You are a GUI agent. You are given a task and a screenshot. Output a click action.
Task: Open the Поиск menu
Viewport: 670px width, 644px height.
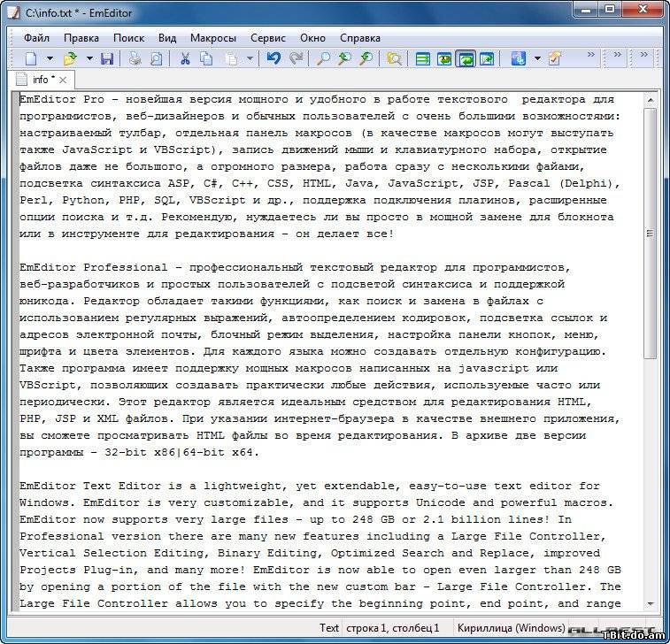click(x=128, y=38)
